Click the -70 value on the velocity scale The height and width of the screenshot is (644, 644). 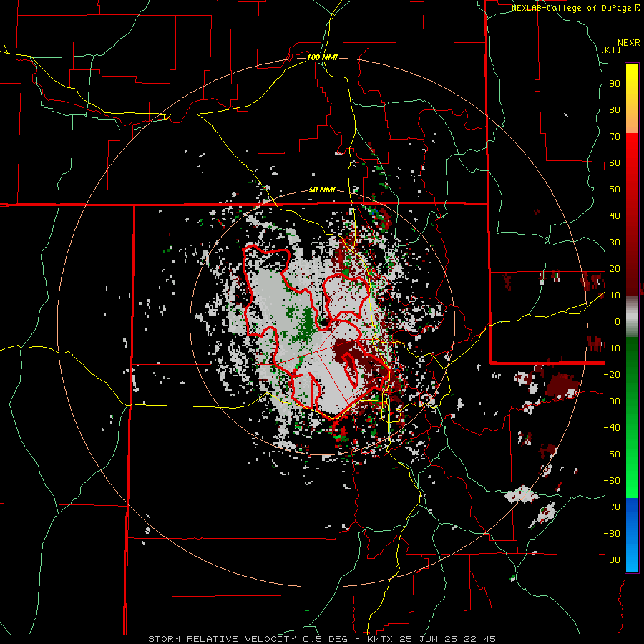[612, 507]
